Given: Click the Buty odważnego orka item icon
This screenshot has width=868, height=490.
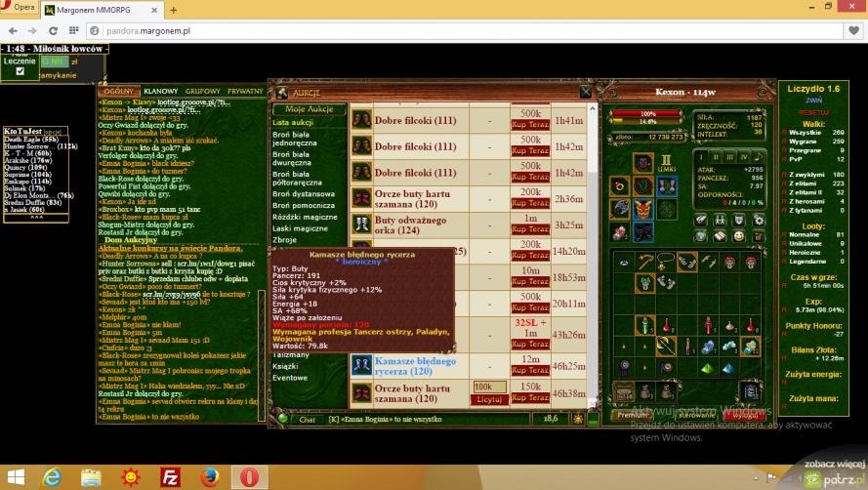Looking at the screenshot, I should click(361, 225).
